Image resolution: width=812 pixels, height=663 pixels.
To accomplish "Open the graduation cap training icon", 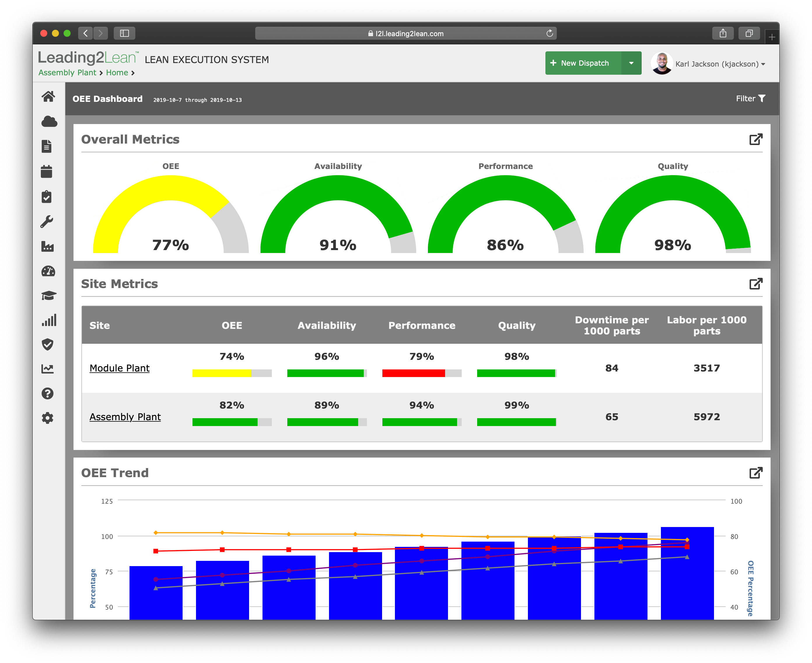I will [48, 296].
